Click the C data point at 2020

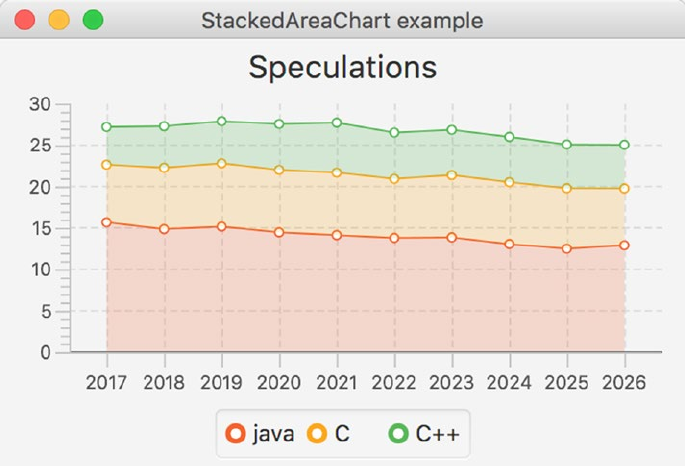[279, 170]
